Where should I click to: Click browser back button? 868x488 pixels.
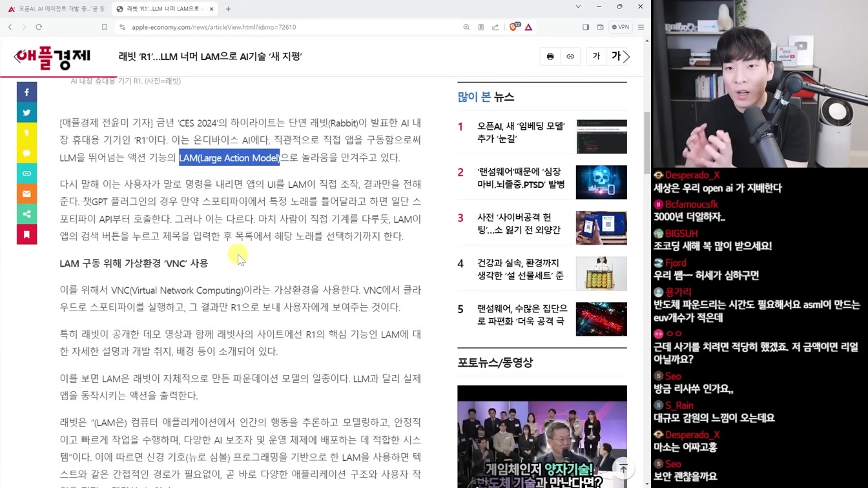10,27
